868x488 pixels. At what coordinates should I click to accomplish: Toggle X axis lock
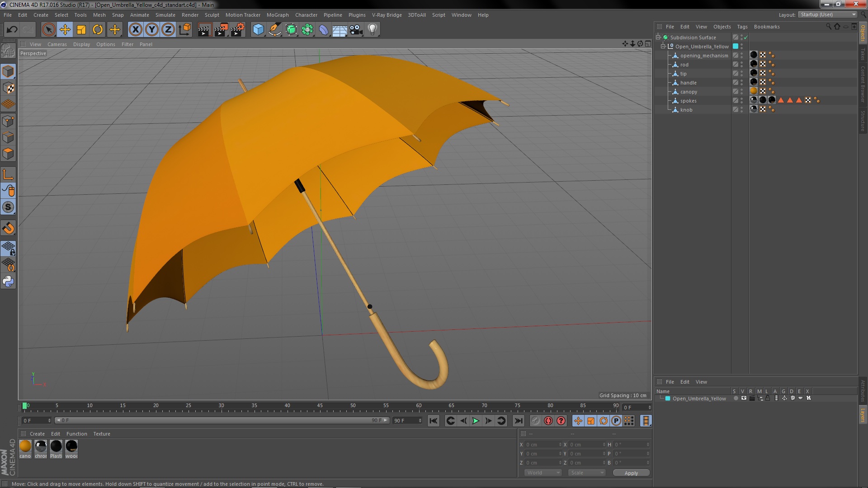135,30
